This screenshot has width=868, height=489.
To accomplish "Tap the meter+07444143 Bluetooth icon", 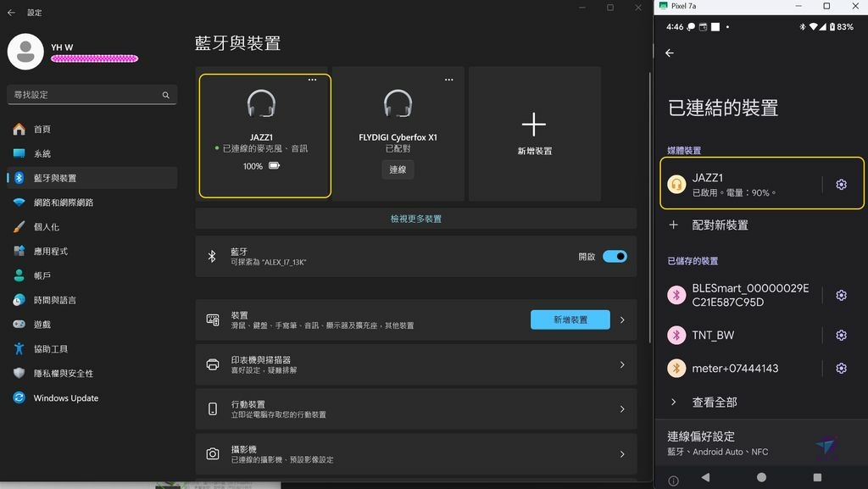I will point(676,369).
